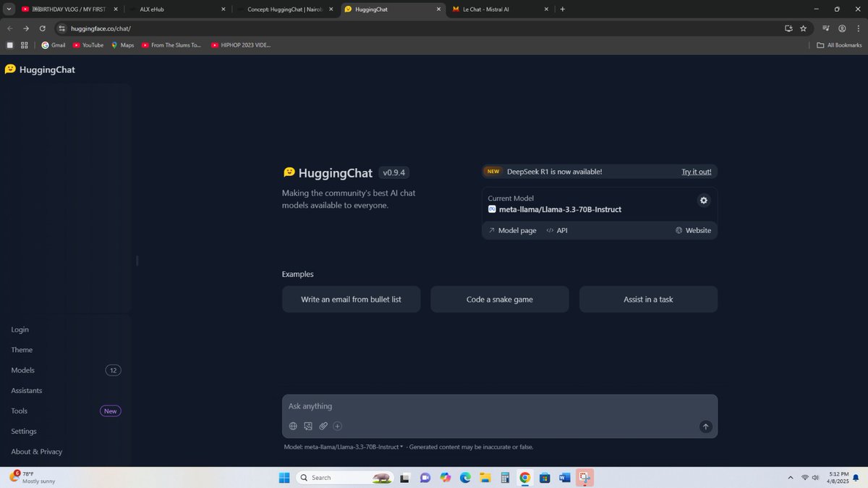Open the API link
This screenshot has width=868, height=488.
tap(557, 230)
